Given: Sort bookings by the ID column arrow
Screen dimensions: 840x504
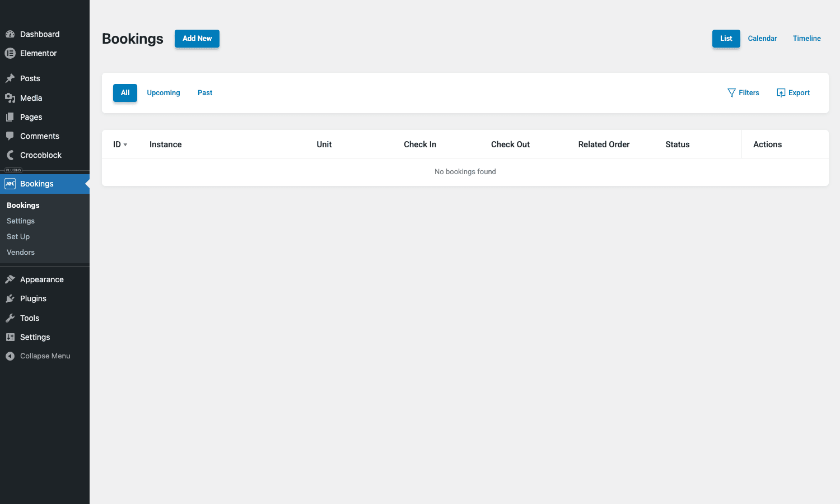Looking at the screenshot, I should (125, 145).
